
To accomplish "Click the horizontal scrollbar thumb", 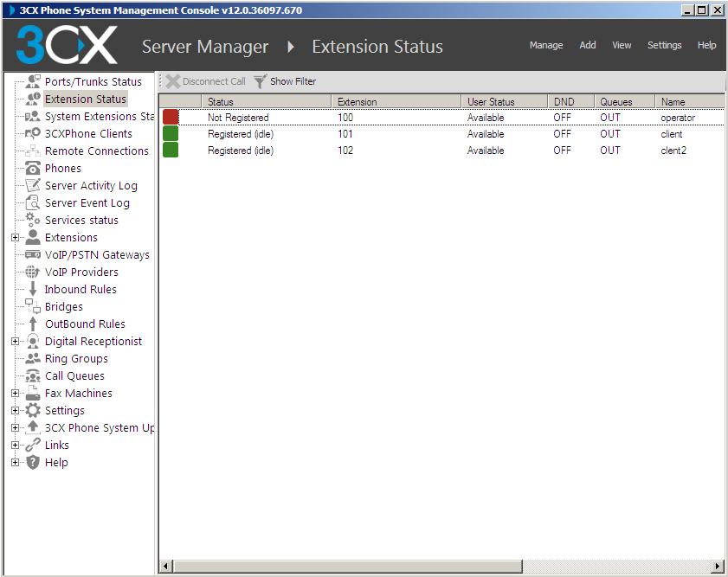I will tap(348, 566).
